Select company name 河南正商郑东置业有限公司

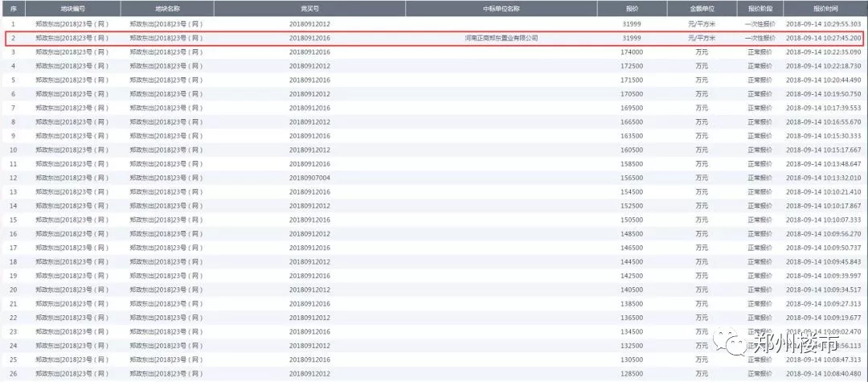(502, 39)
